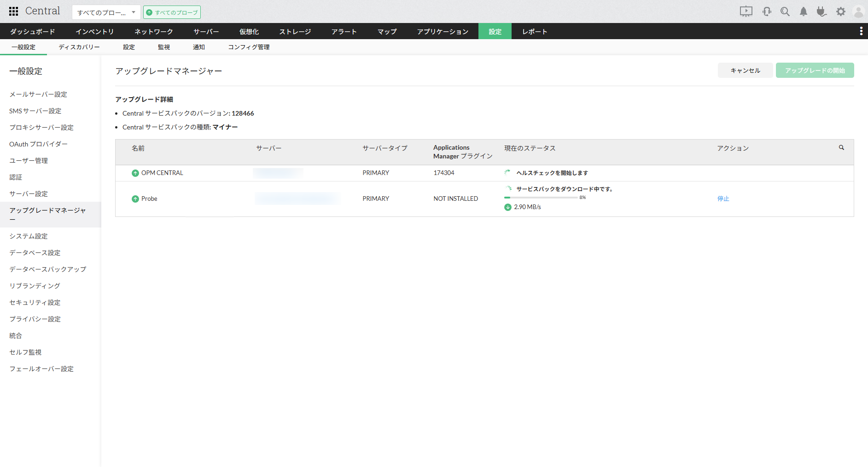Screen dimensions: 868x467
Task: Switch to the ディスカバリー tab
Action: (79, 47)
